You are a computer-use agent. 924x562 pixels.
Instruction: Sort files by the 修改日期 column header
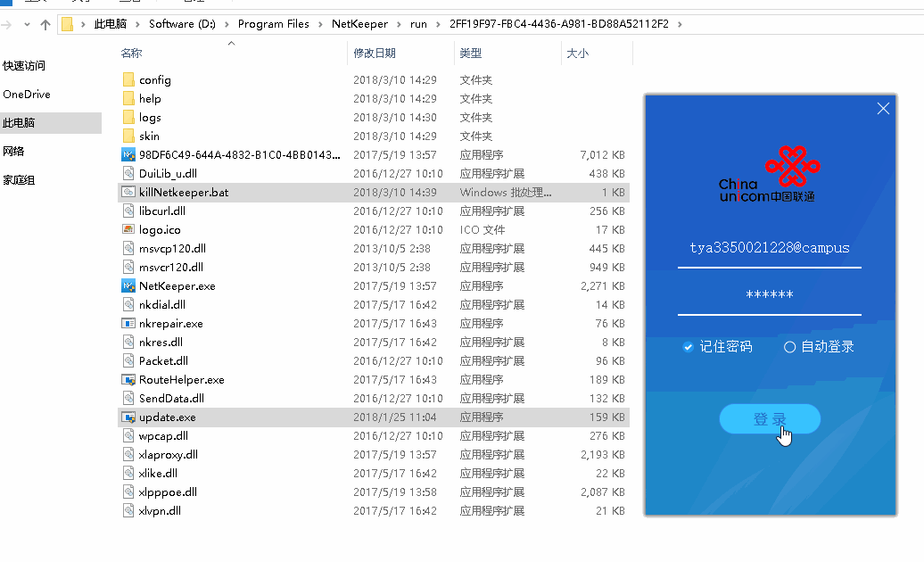click(375, 53)
